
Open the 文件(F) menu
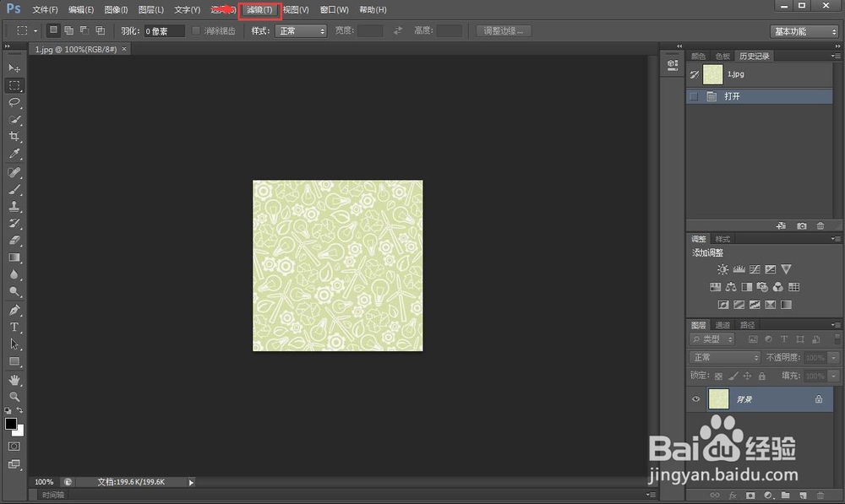click(x=46, y=9)
